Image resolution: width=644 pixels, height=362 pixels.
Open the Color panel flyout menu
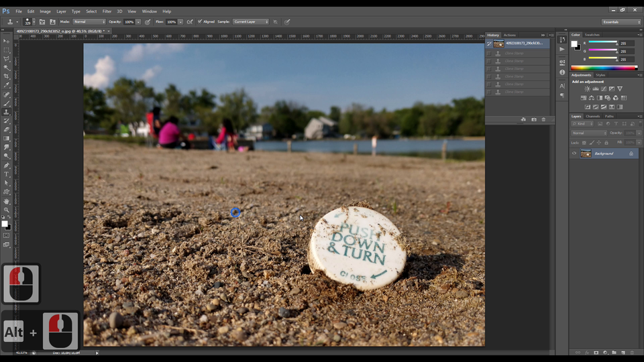click(x=640, y=35)
